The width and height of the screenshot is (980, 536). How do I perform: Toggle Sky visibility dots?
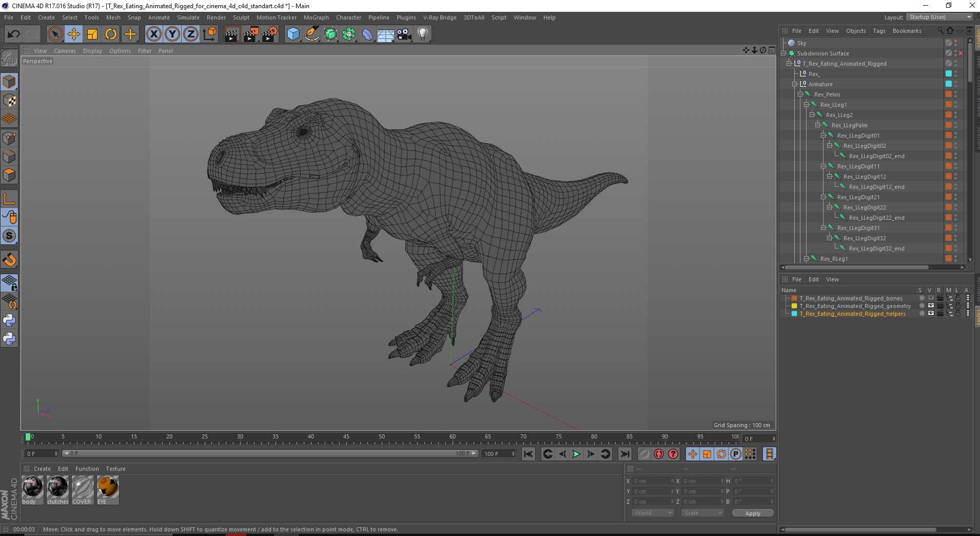pos(956,43)
